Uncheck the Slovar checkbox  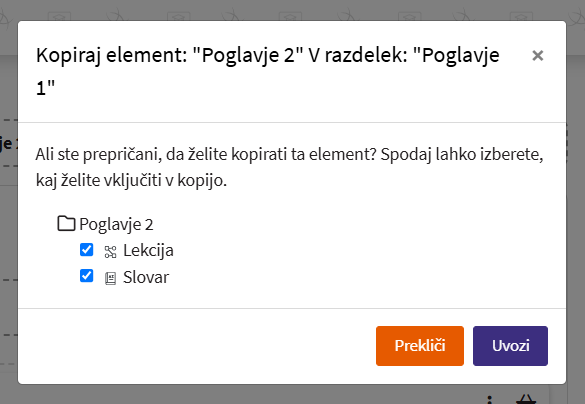click(x=87, y=276)
